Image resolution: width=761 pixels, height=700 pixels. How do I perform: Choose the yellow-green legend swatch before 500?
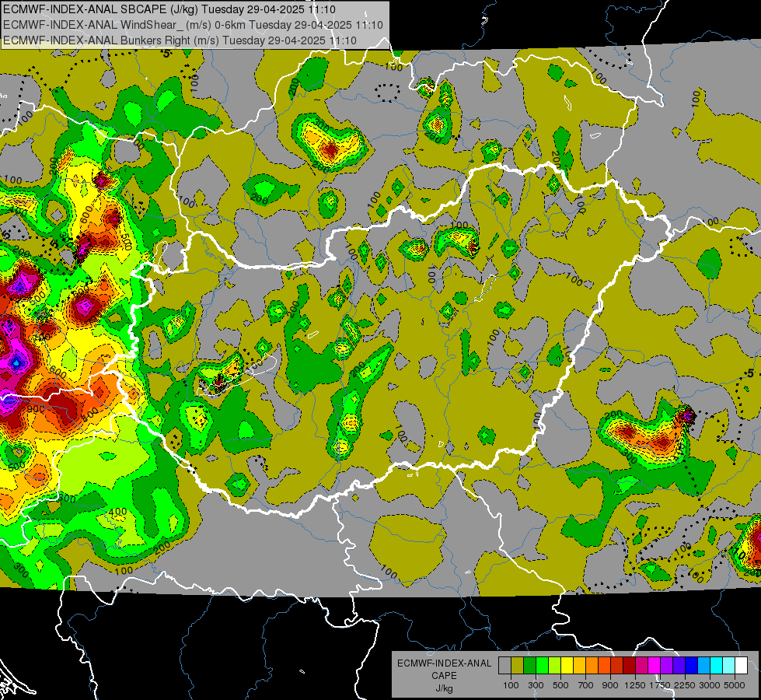coord(555,666)
